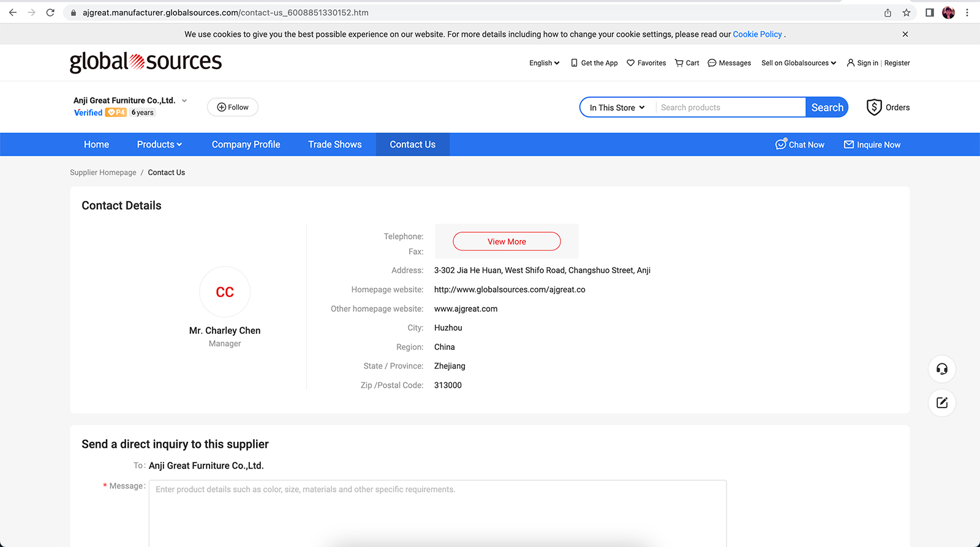Open the Cookie Policy link
This screenshot has width=980, height=547.
tap(757, 34)
